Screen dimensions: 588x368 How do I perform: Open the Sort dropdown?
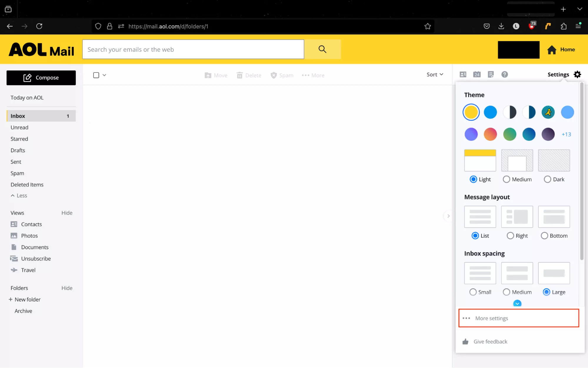[x=435, y=74]
